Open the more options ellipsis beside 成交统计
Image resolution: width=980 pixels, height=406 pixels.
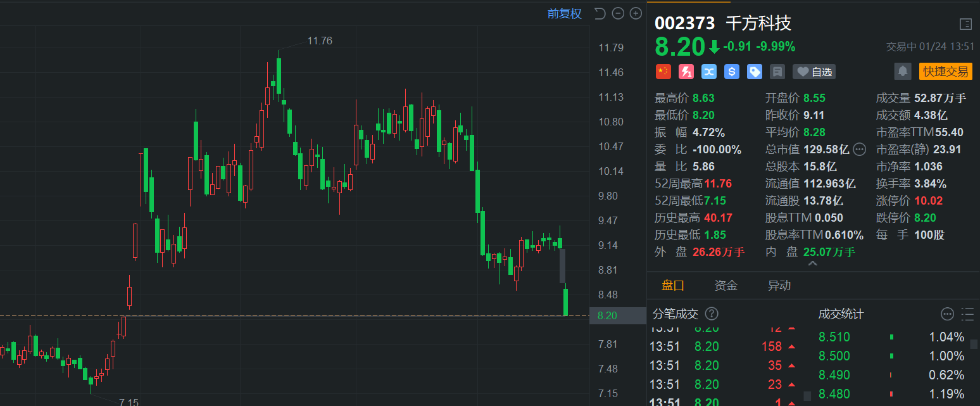[947, 314]
